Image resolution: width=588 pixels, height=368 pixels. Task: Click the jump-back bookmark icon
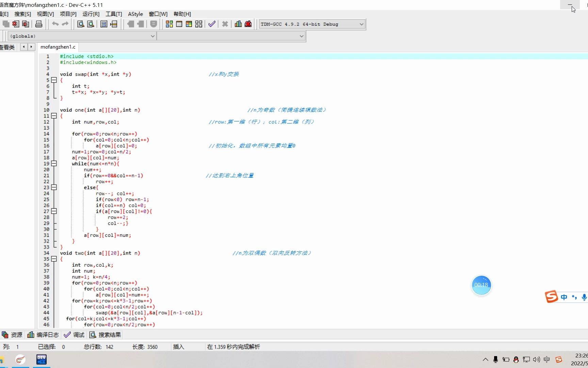(130, 24)
